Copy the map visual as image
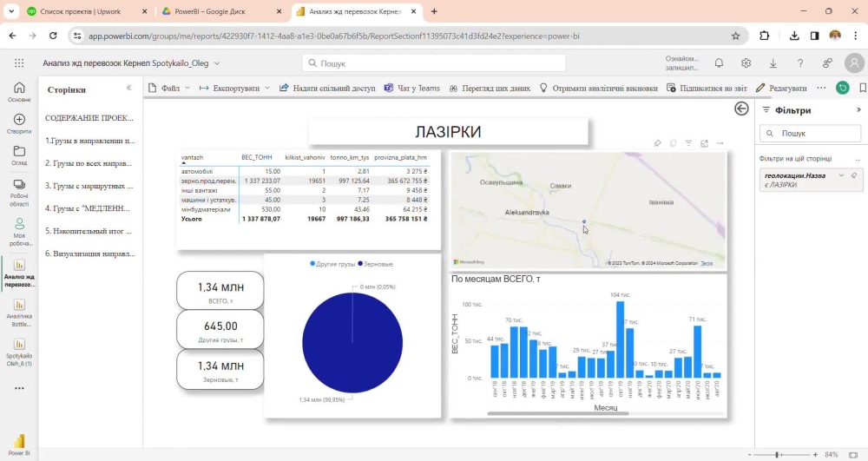Viewport: 868px width, 461px height. pyautogui.click(x=673, y=143)
